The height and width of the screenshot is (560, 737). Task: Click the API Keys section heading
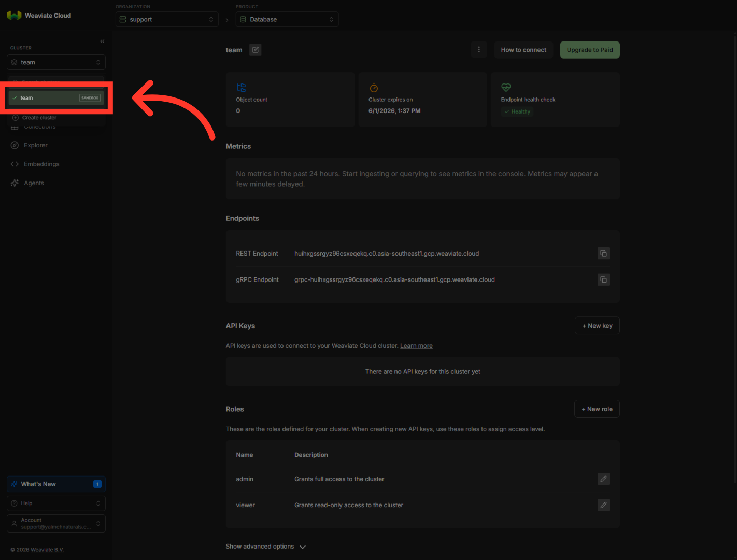click(240, 326)
